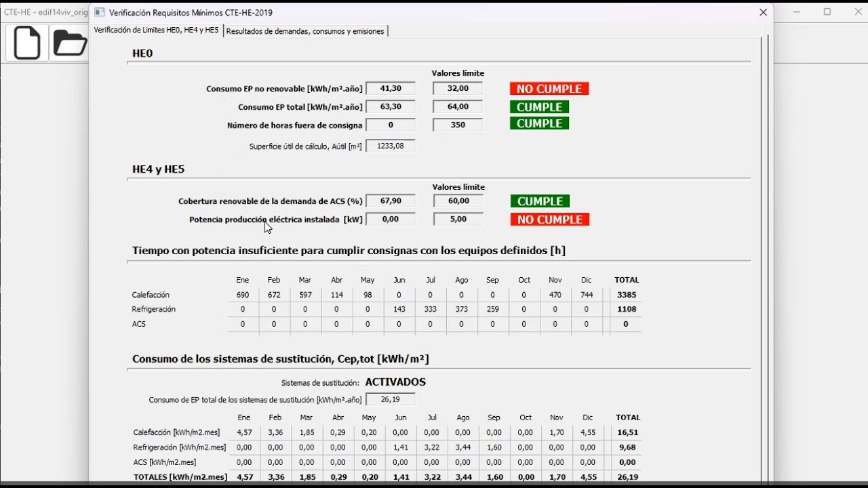The width and height of the screenshot is (868, 488).
Task: Click Calefacción January hours value 690
Action: [x=243, y=295]
